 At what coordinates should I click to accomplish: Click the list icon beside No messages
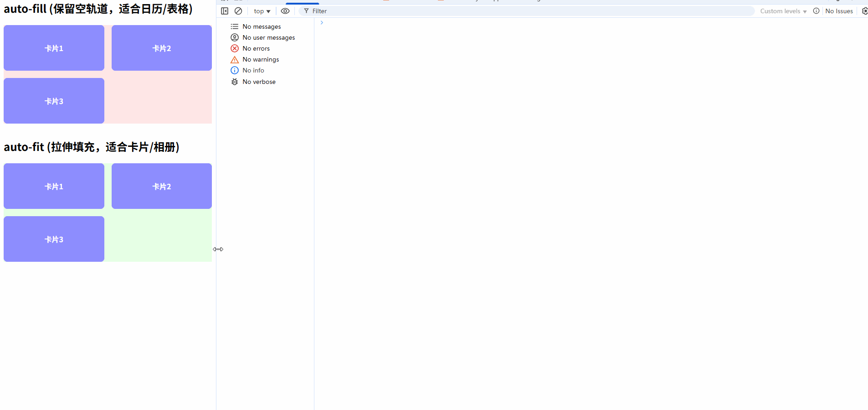(235, 26)
